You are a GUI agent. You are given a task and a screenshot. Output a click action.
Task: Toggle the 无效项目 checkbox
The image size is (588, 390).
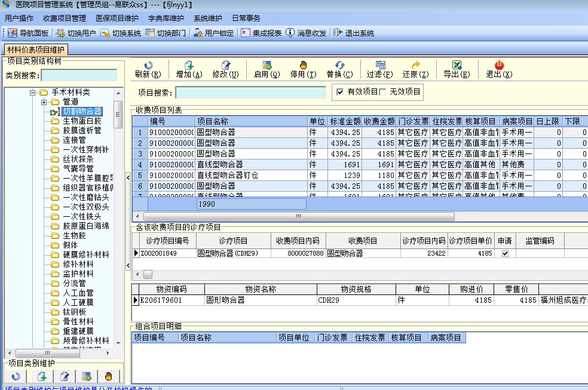(x=382, y=92)
